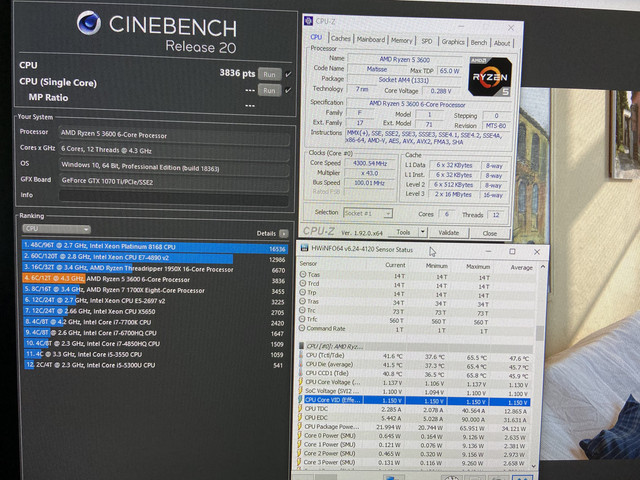The width and height of the screenshot is (640, 480).
Task: Click the Average column header in HWiNFO
Action: [522, 267]
